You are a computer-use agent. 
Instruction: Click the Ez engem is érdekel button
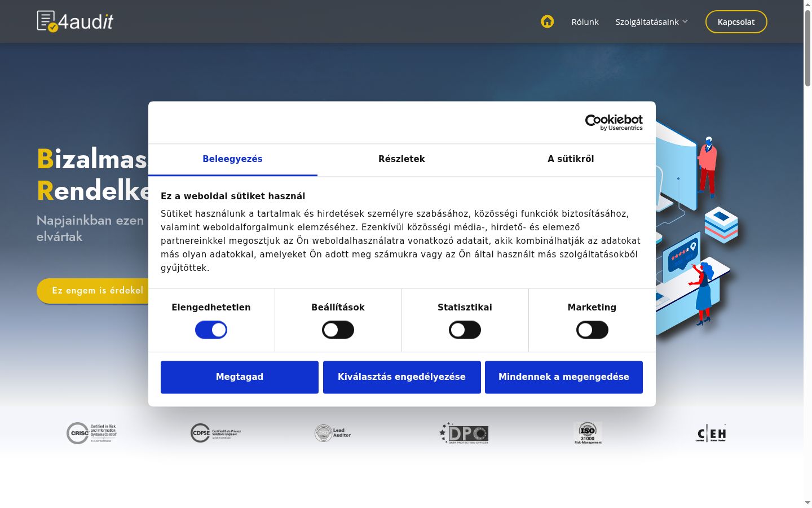[93, 291]
